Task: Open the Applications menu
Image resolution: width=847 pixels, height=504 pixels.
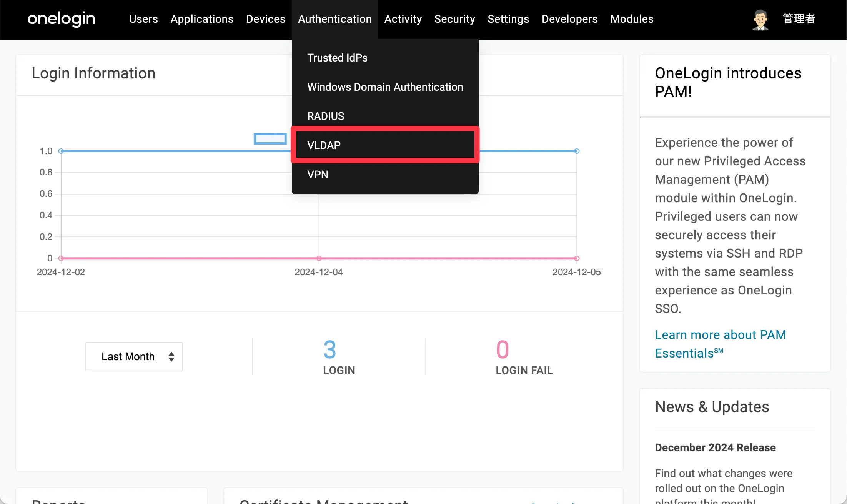Action: [202, 19]
